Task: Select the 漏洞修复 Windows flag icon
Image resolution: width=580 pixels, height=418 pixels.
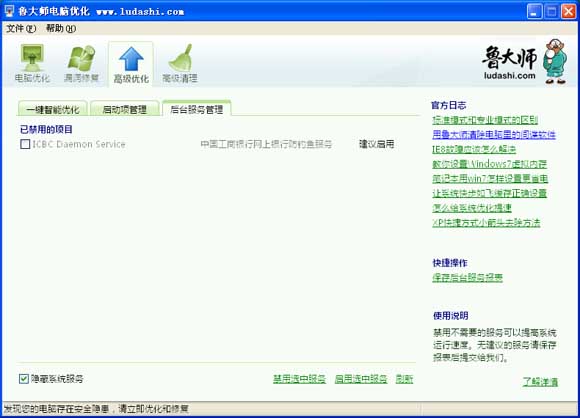Action: (81, 58)
